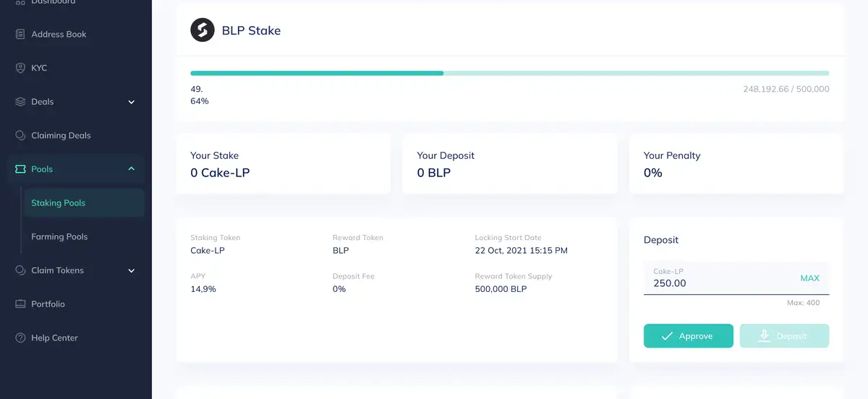The width and height of the screenshot is (868, 399).
Task: Click MAX to fill deposit amount
Action: point(809,278)
